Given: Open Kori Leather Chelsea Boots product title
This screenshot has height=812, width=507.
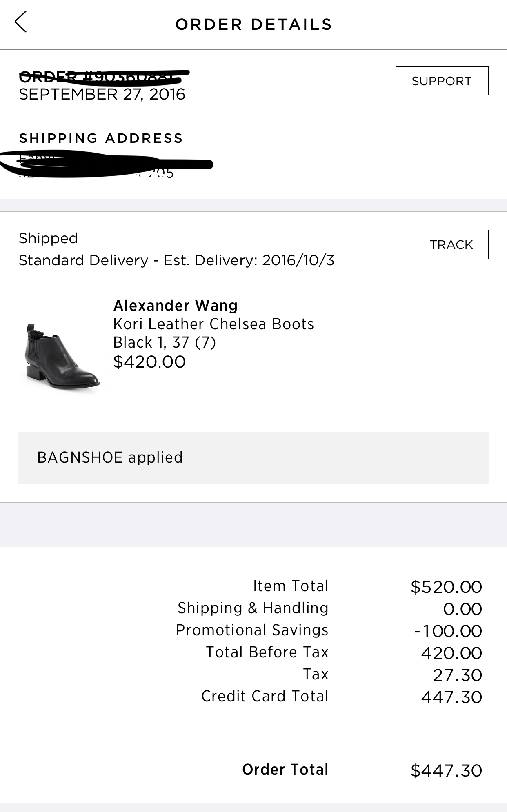Looking at the screenshot, I should [x=213, y=324].
